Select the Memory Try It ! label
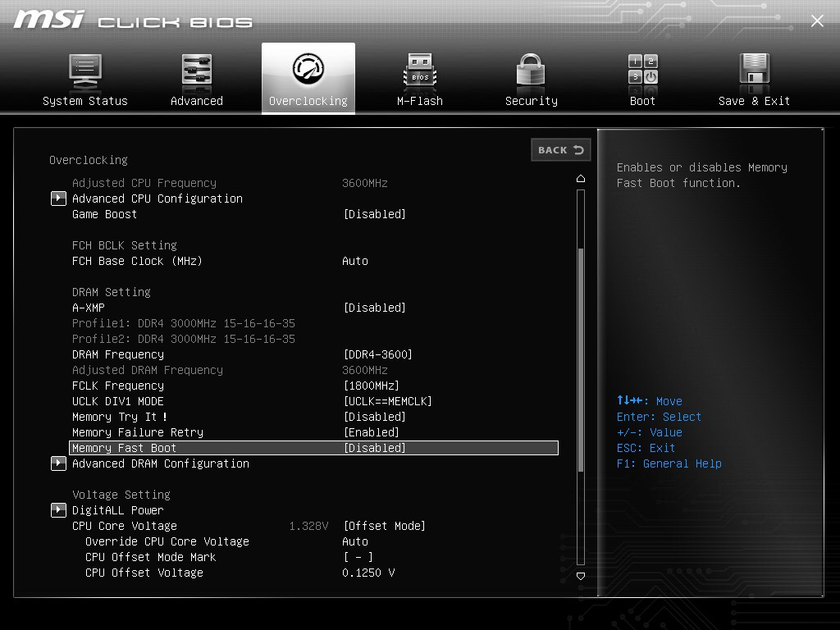The height and width of the screenshot is (630, 840). click(x=120, y=417)
